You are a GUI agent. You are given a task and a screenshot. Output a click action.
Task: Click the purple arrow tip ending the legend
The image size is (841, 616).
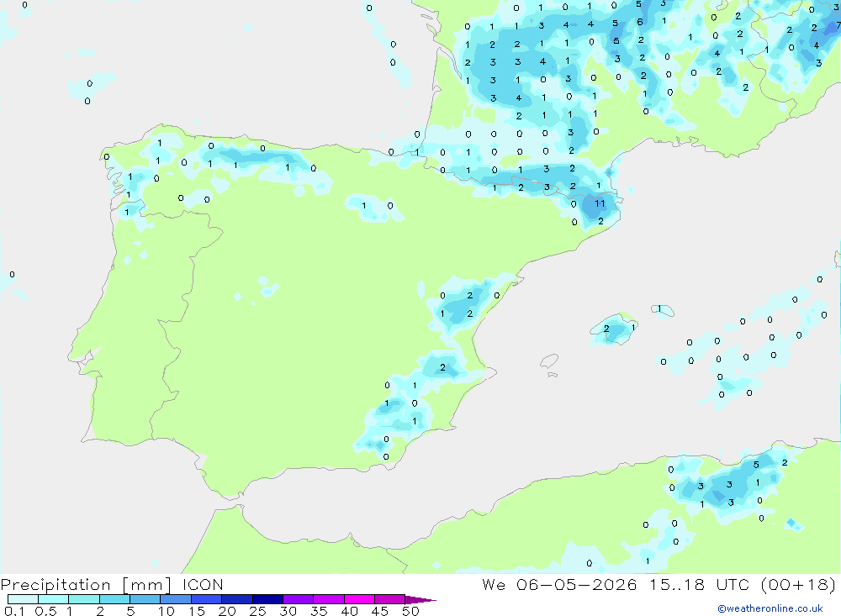click(x=420, y=600)
